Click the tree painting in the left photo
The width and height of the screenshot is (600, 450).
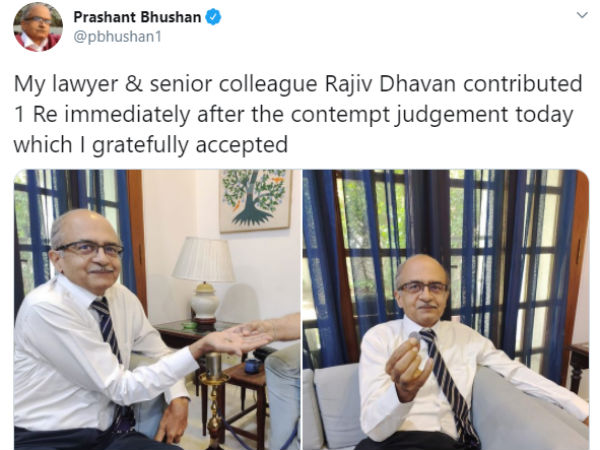[x=256, y=201]
